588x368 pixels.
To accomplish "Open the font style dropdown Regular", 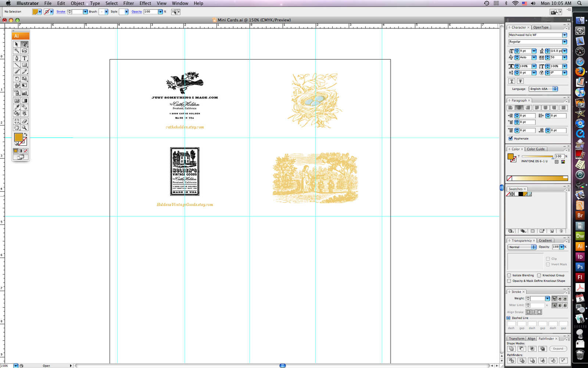I will tap(564, 42).
